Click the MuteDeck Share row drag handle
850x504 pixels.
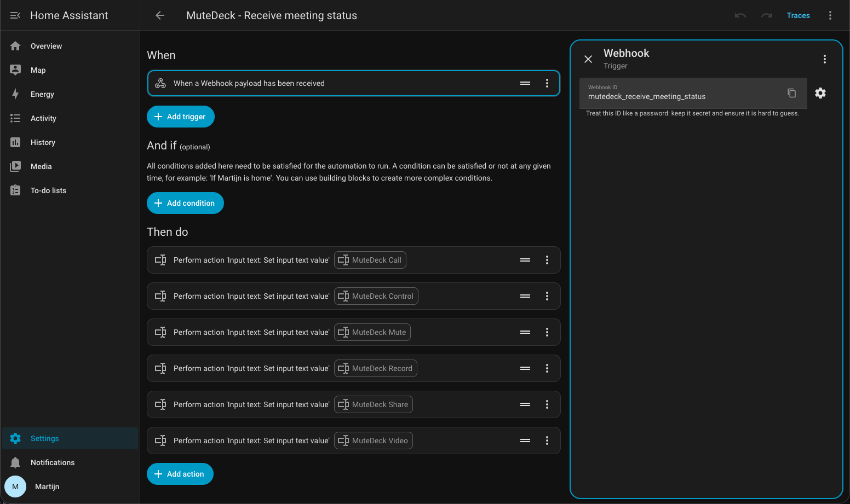(x=525, y=404)
